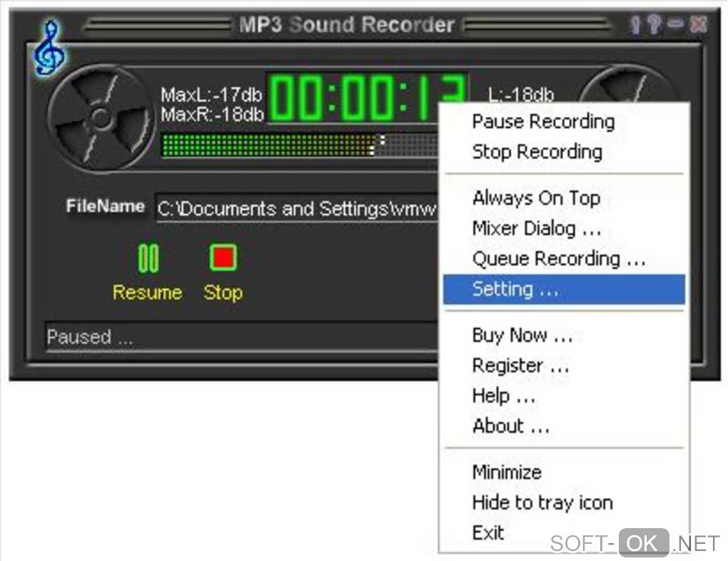
Task: Choose Minimize from the context menu
Action: [564, 472]
